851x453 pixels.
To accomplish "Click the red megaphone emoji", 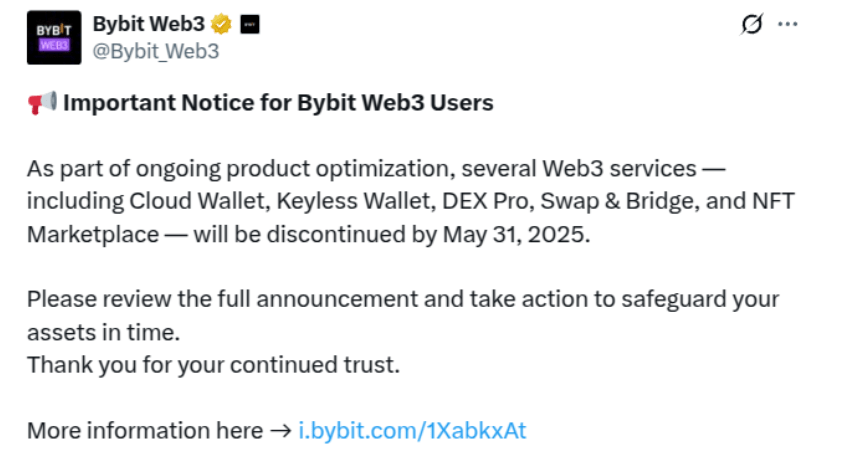I will pyautogui.click(x=42, y=103).
